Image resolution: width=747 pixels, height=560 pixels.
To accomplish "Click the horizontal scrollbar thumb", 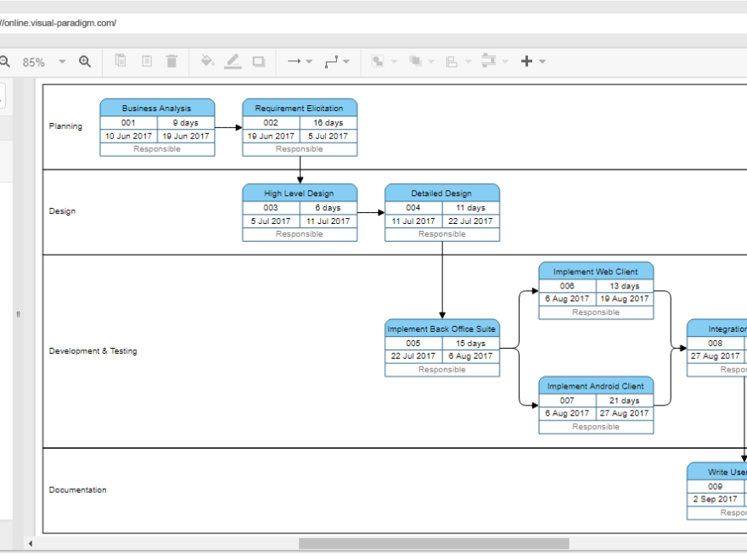I will [433, 543].
